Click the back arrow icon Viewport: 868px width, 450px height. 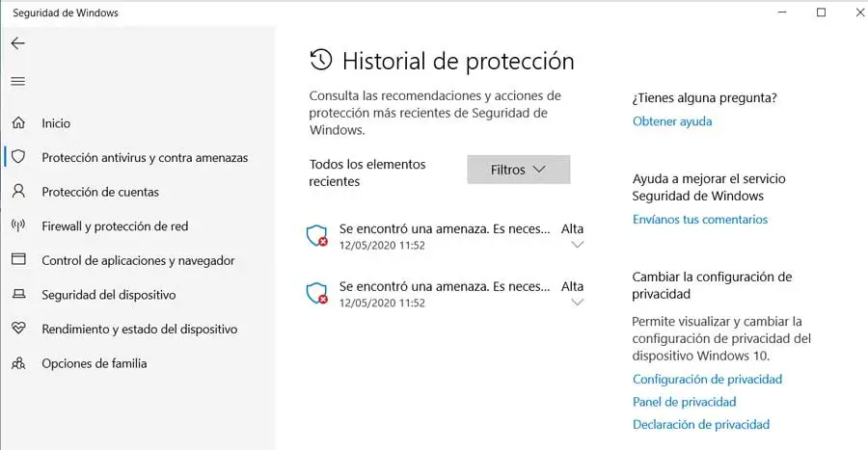(17, 43)
